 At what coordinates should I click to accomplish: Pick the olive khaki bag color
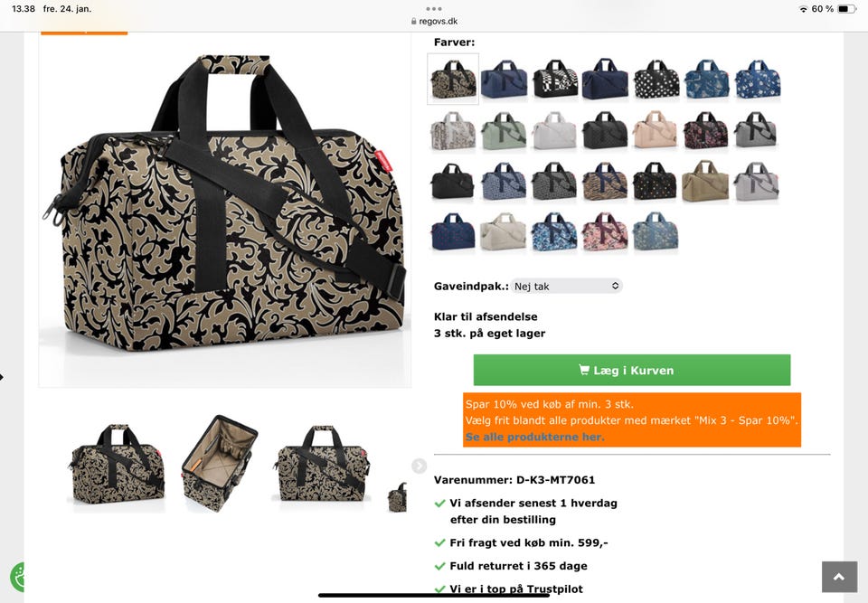(705, 181)
